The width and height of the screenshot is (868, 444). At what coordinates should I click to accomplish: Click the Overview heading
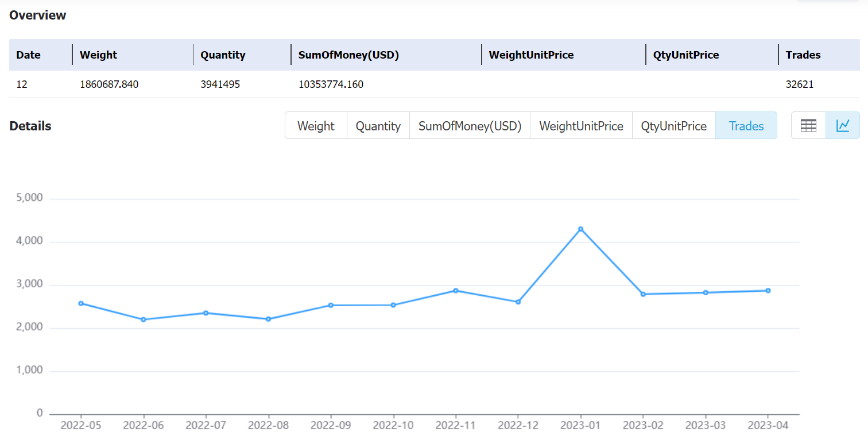[x=38, y=16]
